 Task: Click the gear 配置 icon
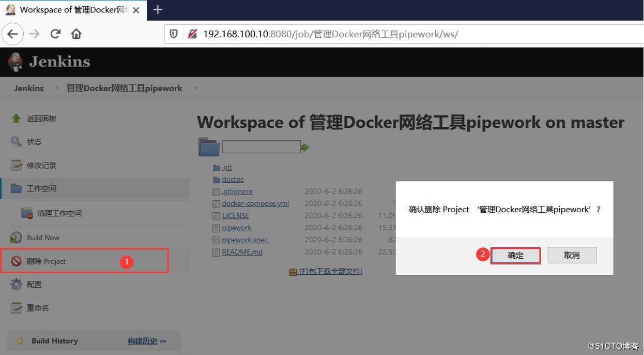click(16, 284)
